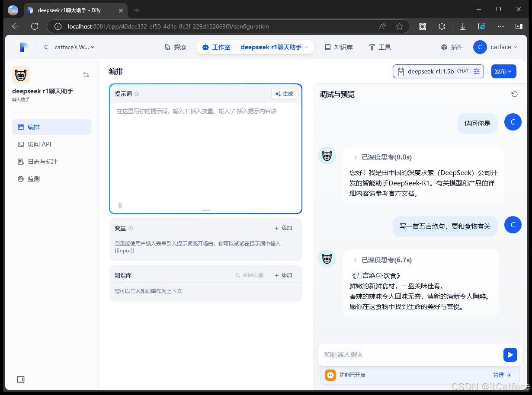532x395 pixels.
Task: Click the bot avatar beside the poem reply
Action: click(x=327, y=258)
